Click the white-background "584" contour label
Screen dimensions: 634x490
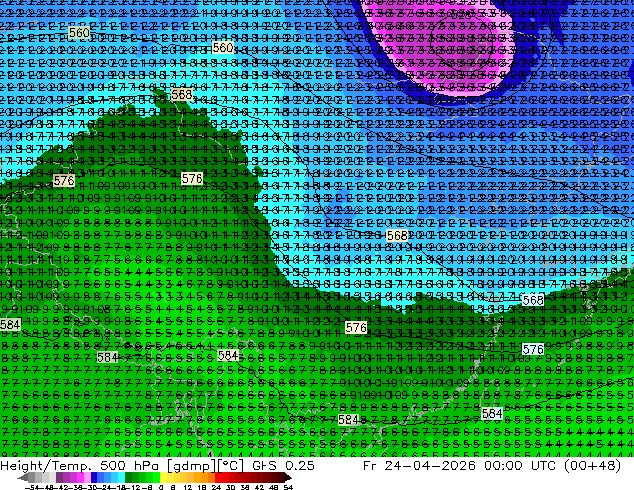[x=492, y=413]
